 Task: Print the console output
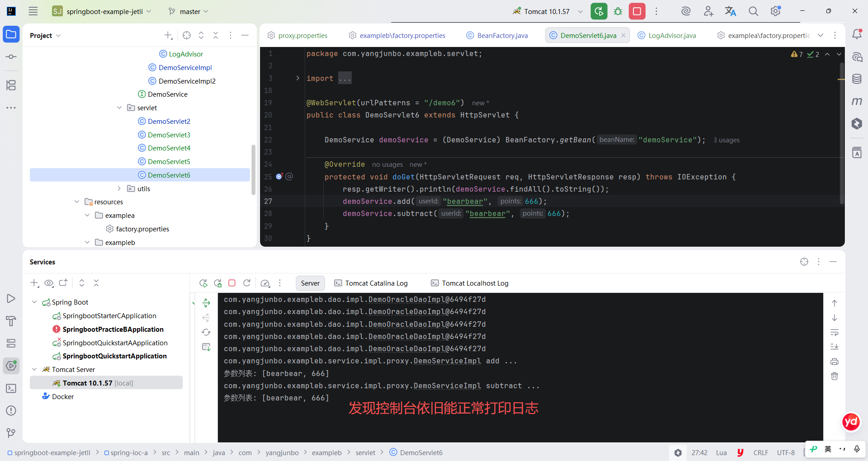tap(835, 362)
